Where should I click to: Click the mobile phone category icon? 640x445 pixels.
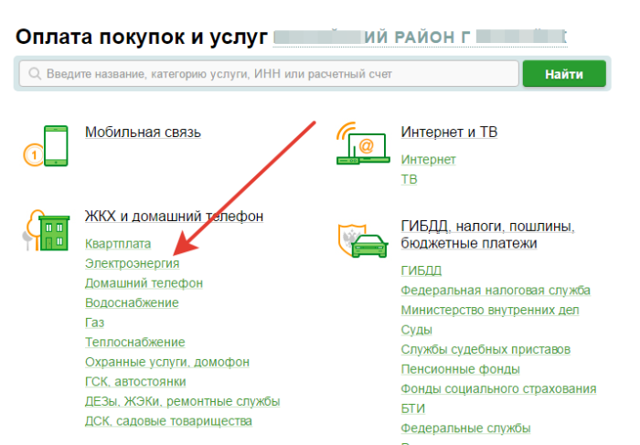pyautogui.click(x=46, y=146)
